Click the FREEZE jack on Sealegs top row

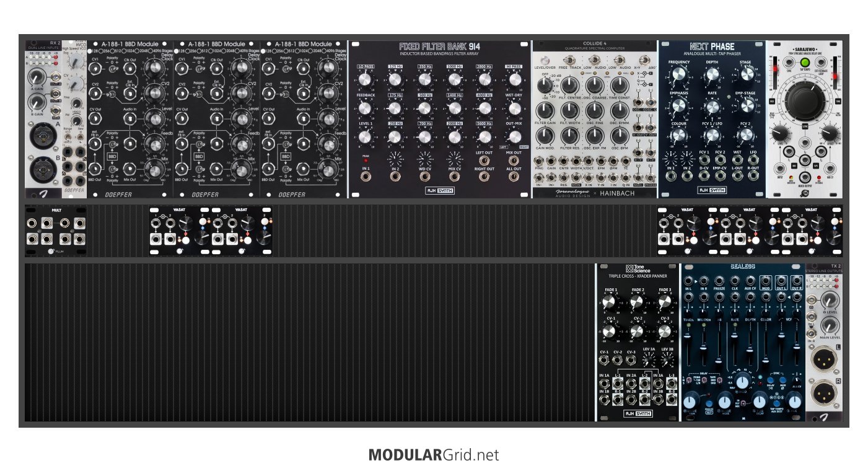tap(719, 281)
